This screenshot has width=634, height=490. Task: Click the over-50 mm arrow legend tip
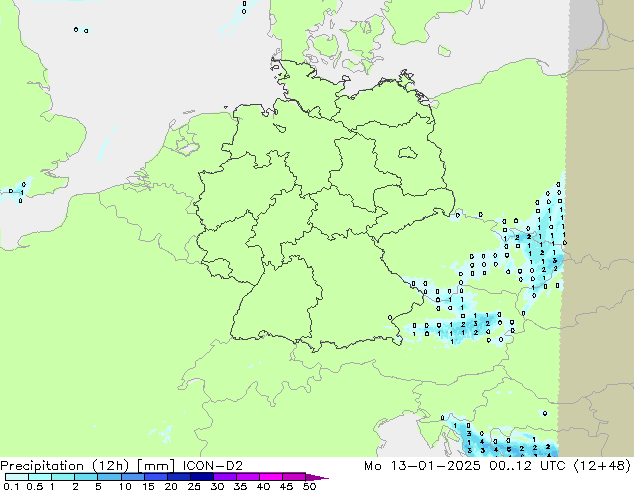[317, 477]
